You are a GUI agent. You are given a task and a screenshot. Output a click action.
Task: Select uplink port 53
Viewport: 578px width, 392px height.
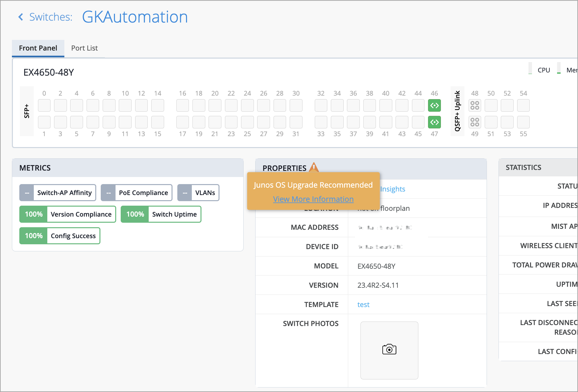click(x=507, y=122)
